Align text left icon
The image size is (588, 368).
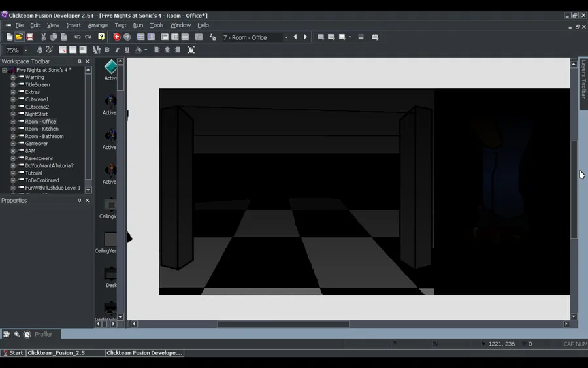[x=157, y=50]
